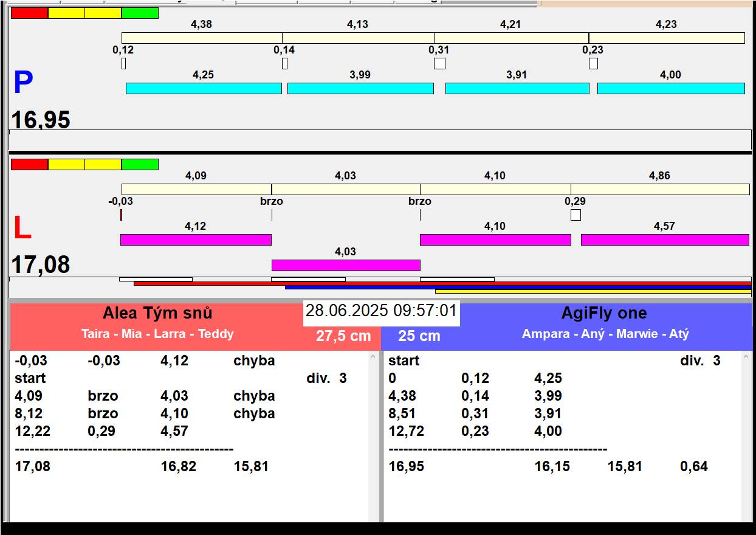The height and width of the screenshot is (535, 756).
Task: Click the small changeover box under 0,14
Action: pyautogui.click(x=284, y=63)
